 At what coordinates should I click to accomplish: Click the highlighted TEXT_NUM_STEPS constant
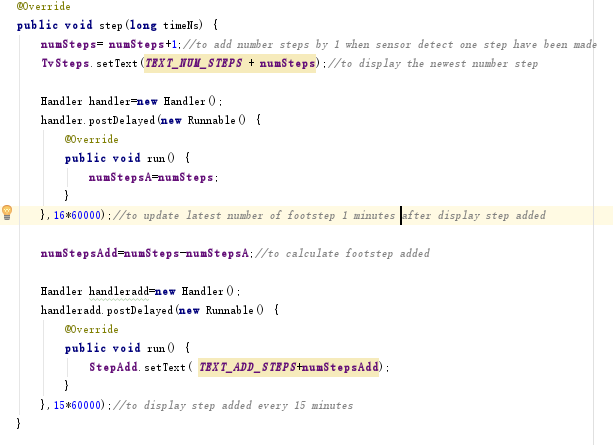tap(194, 63)
